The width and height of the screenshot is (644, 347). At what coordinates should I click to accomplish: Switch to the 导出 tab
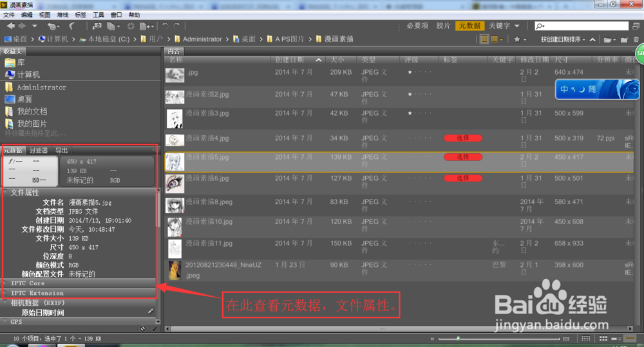click(61, 151)
